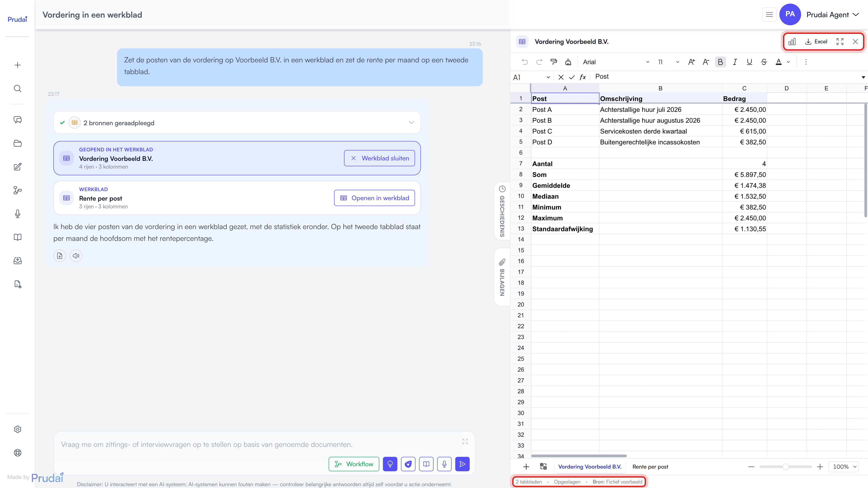This screenshot has width=868, height=488.
Task: Toggle strikethrough formatting
Action: point(764,62)
